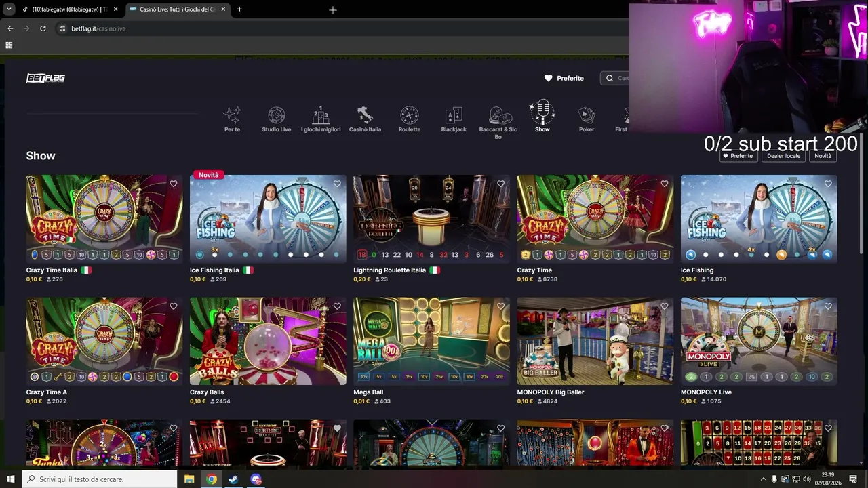868x488 pixels.
Task: Open the Casinò Italia category
Action: tap(365, 119)
